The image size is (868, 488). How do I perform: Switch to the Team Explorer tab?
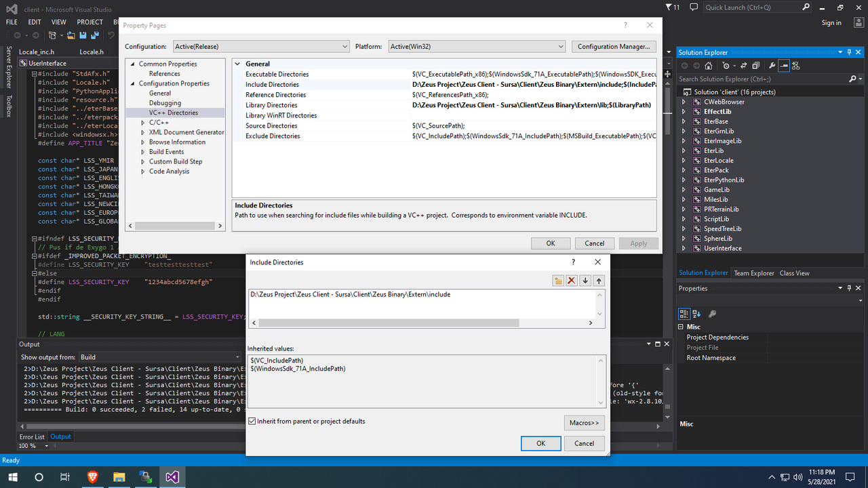(x=753, y=273)
